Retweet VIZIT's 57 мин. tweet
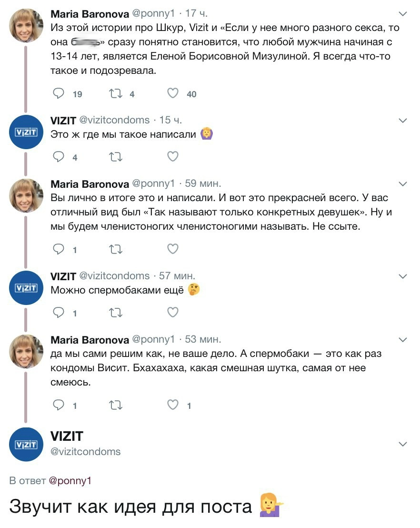This screenshot has height=528, width=420. click(x=116, y=312)
